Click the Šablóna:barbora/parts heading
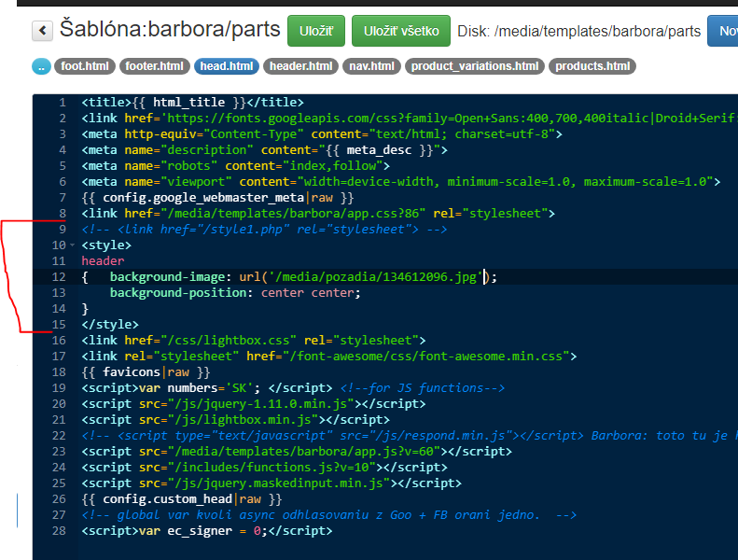738x560 pixels. 170,29
